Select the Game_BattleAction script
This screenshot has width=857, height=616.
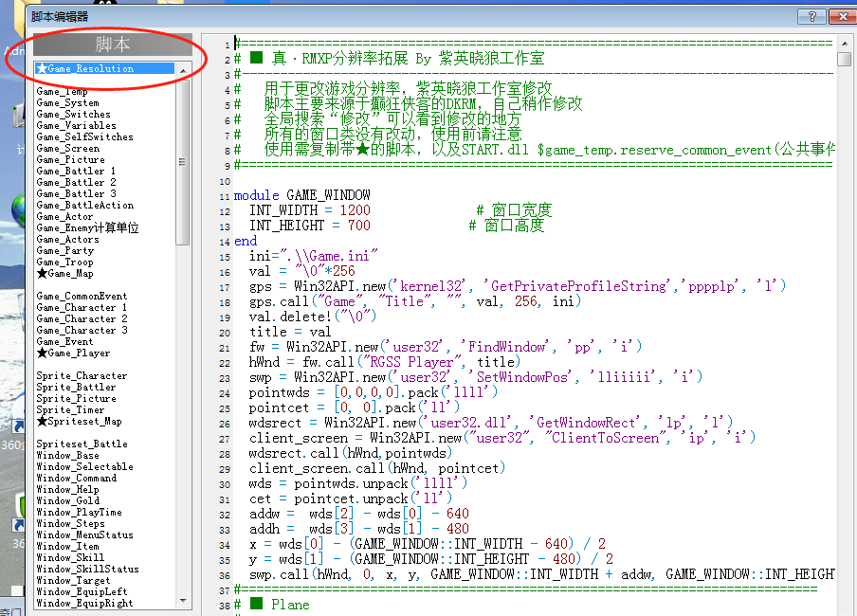(84, 206)
